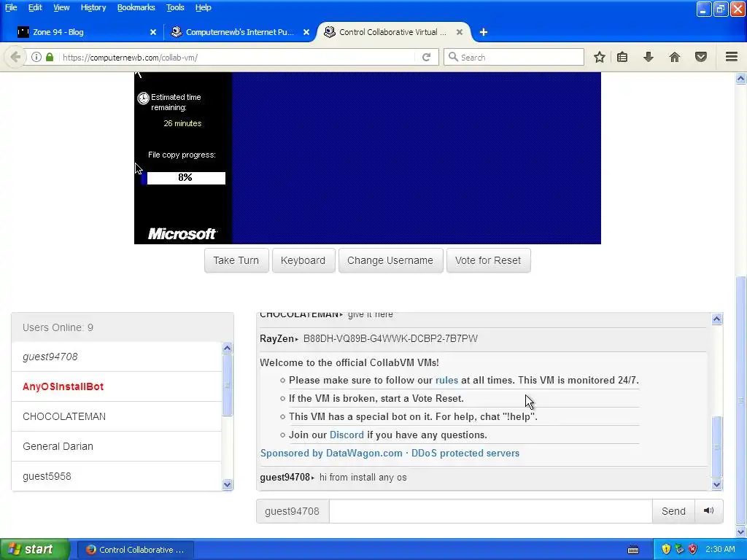Click the VM screen display area
Viewport: 747px width, 560px height.
[368, 158]
